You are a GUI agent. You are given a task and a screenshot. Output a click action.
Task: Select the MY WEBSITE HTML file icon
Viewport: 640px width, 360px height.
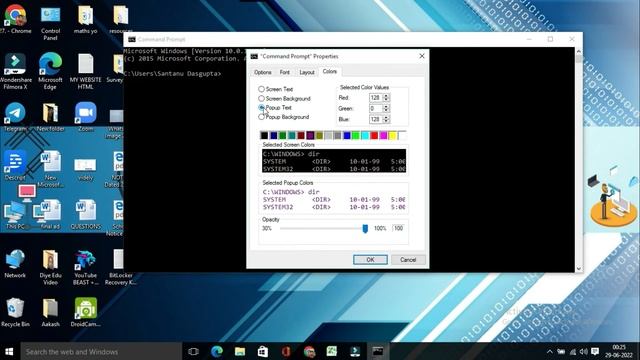pos(85,71)
